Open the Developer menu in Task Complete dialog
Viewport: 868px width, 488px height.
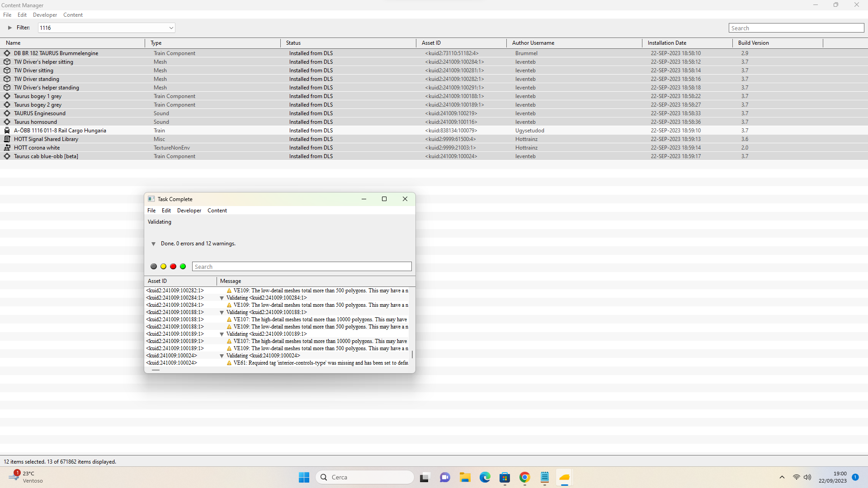[x=189, y=211]
